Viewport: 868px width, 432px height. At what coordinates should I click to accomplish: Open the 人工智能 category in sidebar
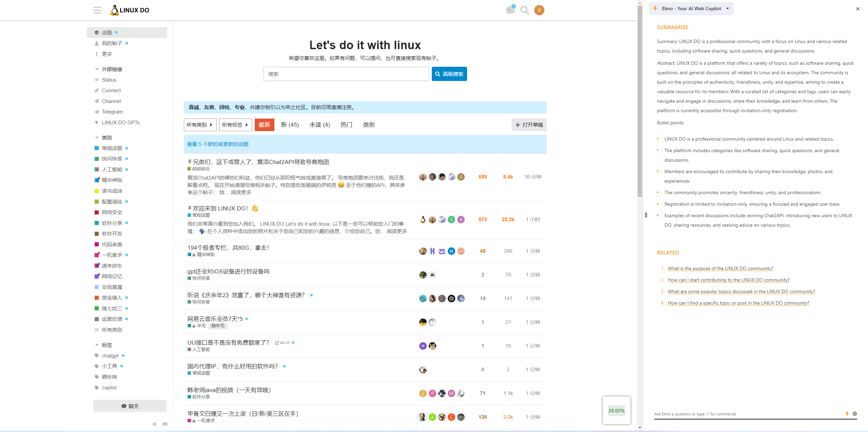(x=112, y=170)
